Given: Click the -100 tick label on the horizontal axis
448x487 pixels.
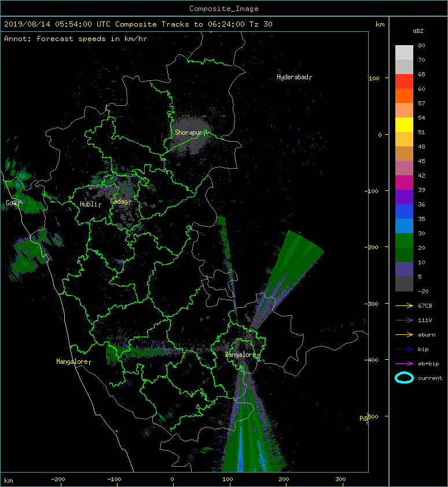Looking at the screenshot, I should pyautogui.click(x=114, y=479).
